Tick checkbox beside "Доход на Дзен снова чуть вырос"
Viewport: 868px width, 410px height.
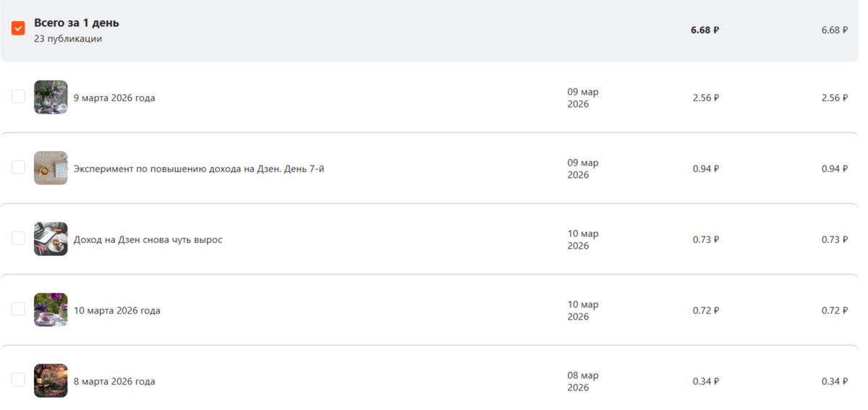point(18,239)
